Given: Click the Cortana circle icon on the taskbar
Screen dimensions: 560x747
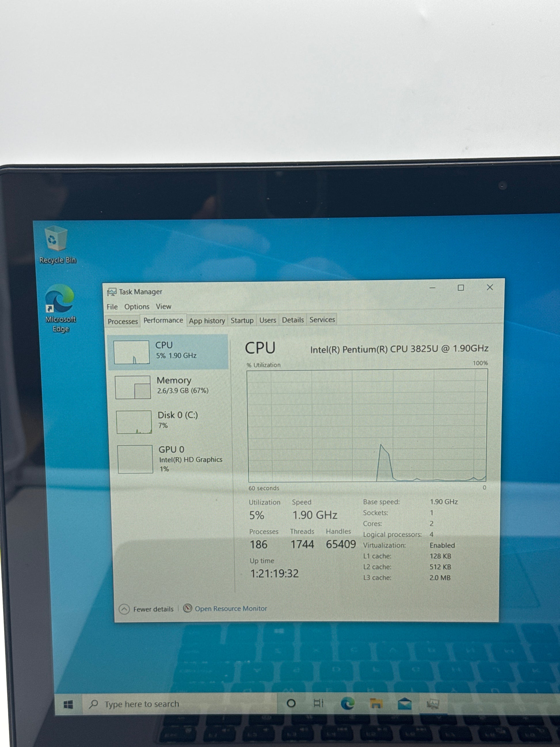Looking at the screenshot, I should click(x=291, y=703).
